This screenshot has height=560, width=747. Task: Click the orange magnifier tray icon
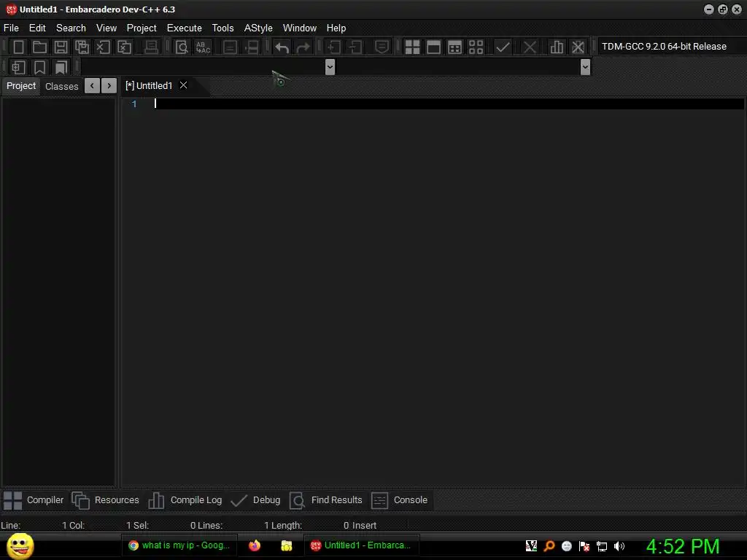549,546
